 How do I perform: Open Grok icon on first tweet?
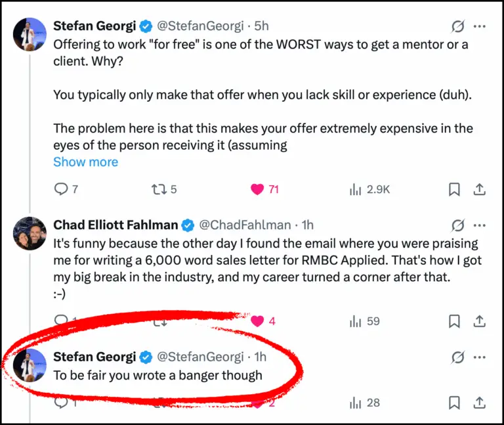click(457, 26)
